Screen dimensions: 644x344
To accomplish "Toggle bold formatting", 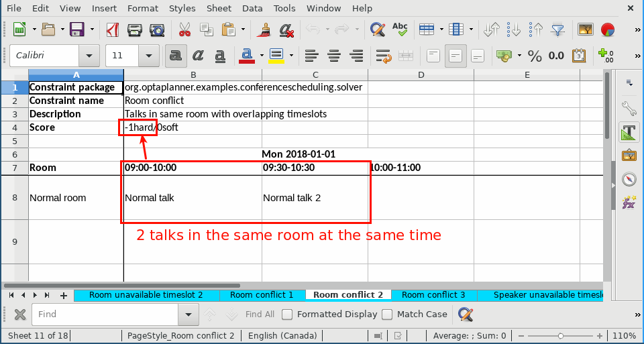I will coord(176,56).
